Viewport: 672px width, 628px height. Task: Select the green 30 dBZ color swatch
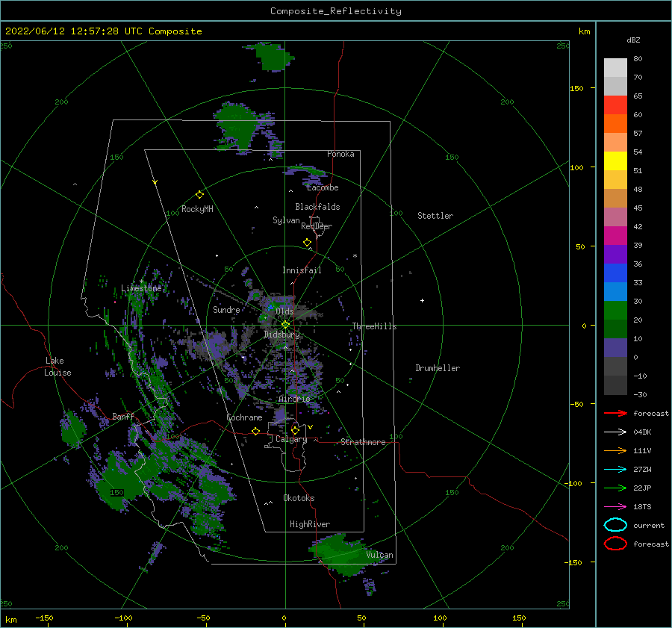pos(615,311)
